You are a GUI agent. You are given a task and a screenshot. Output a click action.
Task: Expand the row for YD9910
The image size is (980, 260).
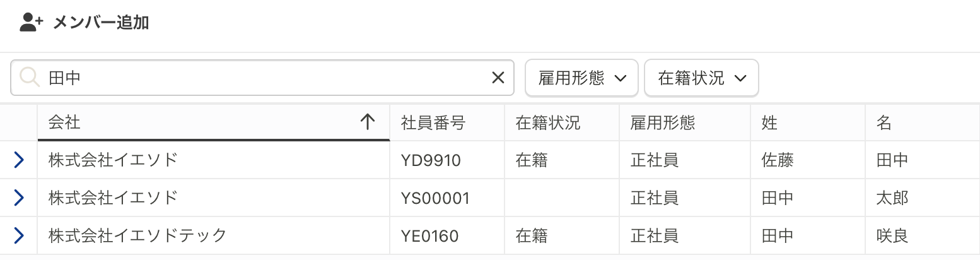pyautogui.click(x=18, y=160)
